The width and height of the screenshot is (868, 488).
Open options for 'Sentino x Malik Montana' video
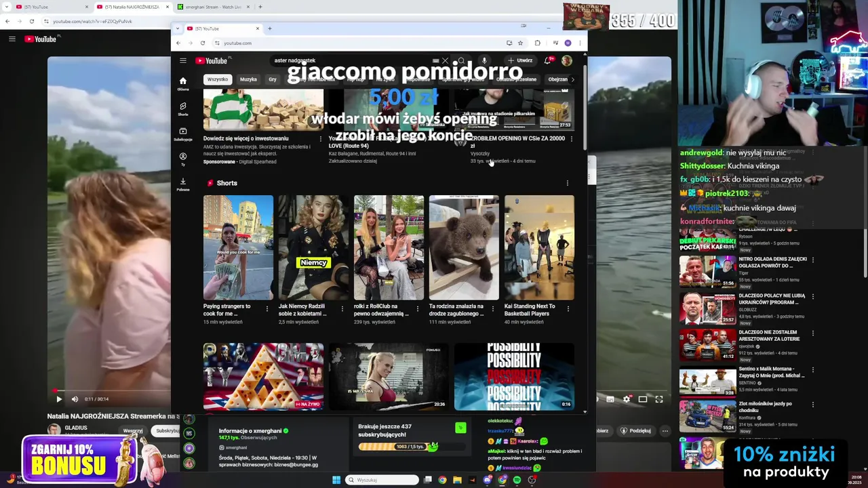pyautogui.click(x=812, y=369)
